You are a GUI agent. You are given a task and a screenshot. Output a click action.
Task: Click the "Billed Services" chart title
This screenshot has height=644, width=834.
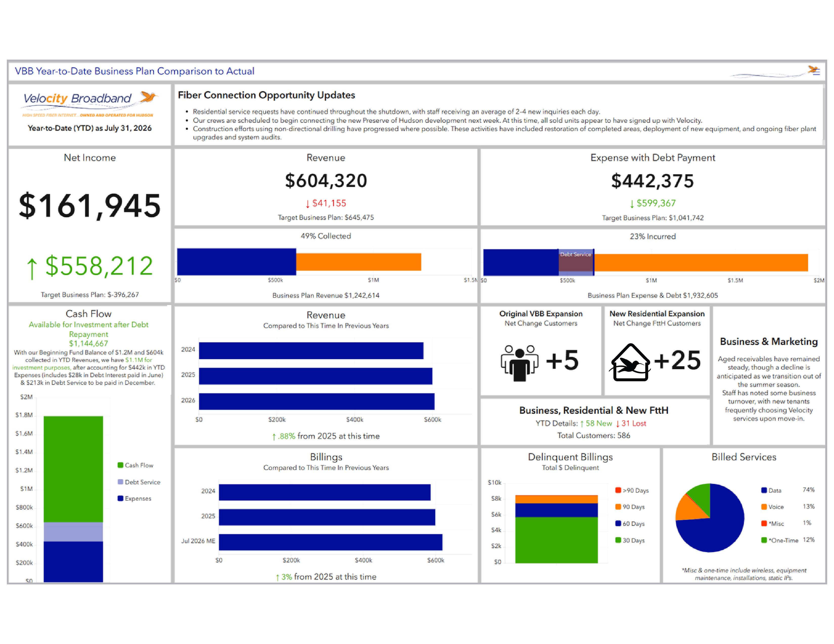tap(744, 457)
